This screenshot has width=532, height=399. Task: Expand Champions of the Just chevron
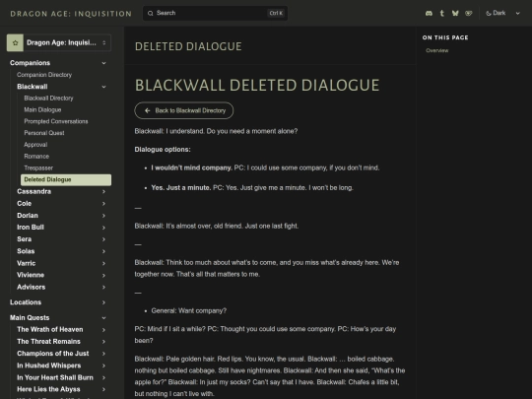pos(103,354)
